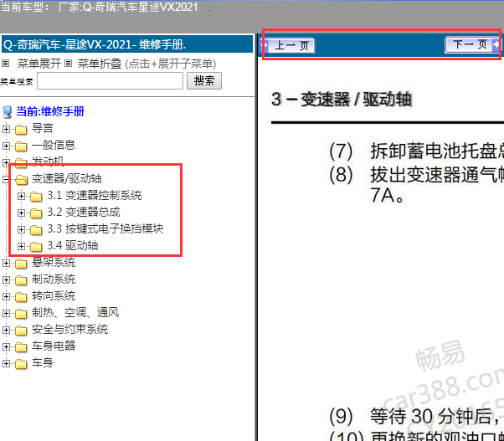Viewport: 504px width, 441px height.
Task: Expand the 3.3 按键式电子换挡模块 node
Action: 21,229
